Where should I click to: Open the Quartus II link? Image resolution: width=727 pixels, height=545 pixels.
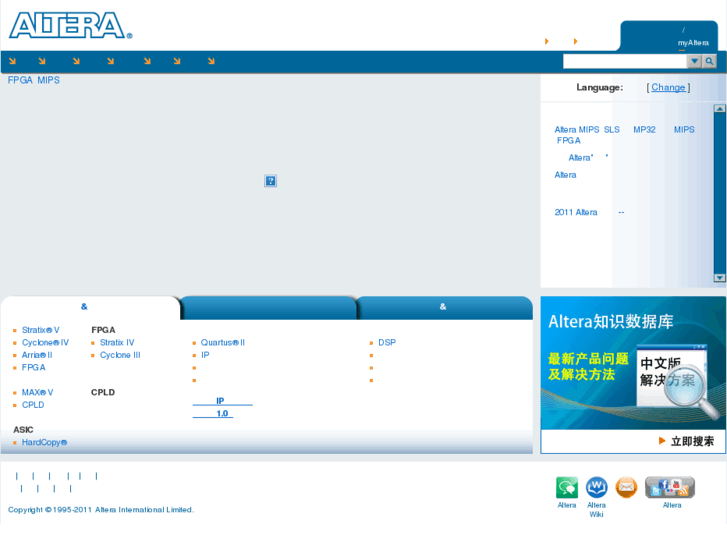click(x=223, y=343)
